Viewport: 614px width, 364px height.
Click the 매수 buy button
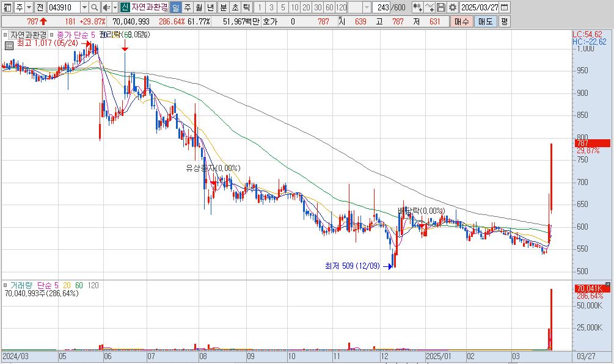461,21
